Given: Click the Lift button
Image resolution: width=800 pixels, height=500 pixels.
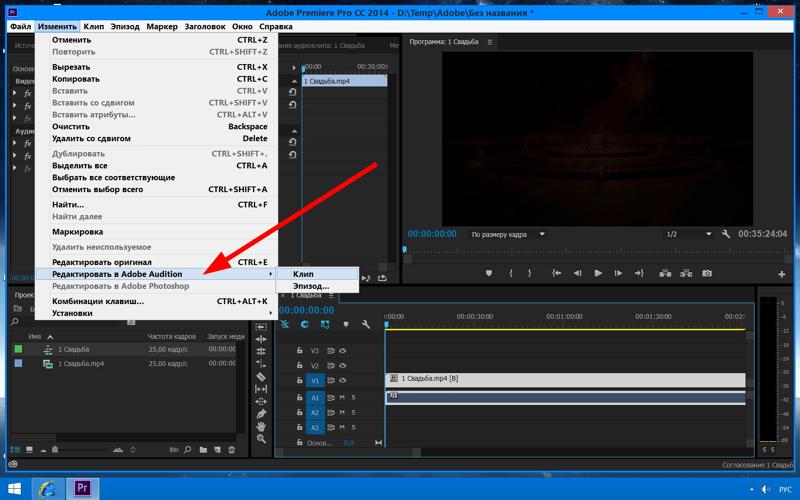Looking at the screenshot, I should click(x=665, y=273).
